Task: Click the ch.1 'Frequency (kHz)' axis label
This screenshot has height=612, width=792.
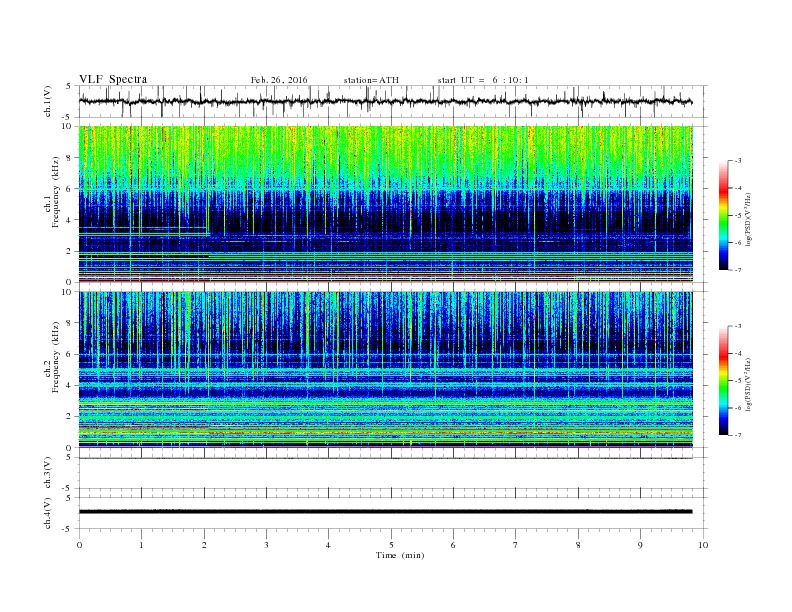Action: (56, 192)
